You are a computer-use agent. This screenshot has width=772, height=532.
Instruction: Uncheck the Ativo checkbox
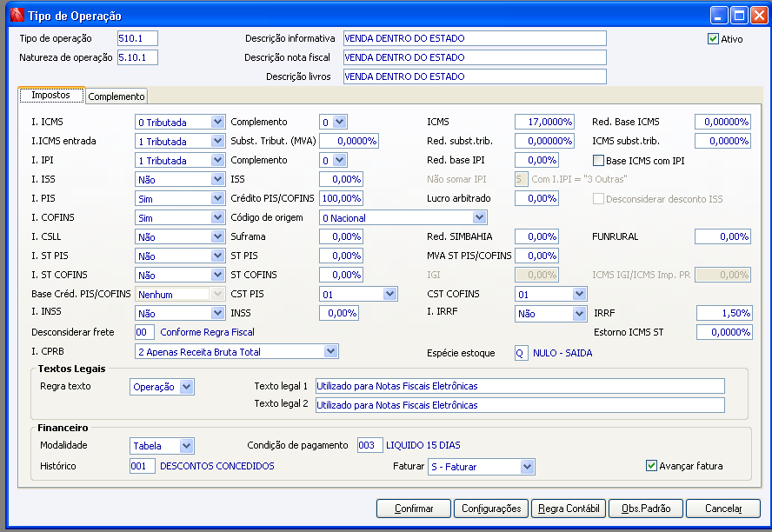pos(714,39)
